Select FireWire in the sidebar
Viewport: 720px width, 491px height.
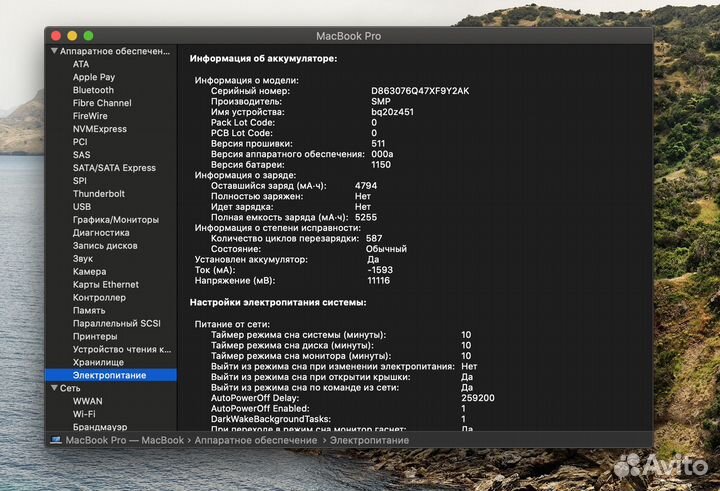90,116
